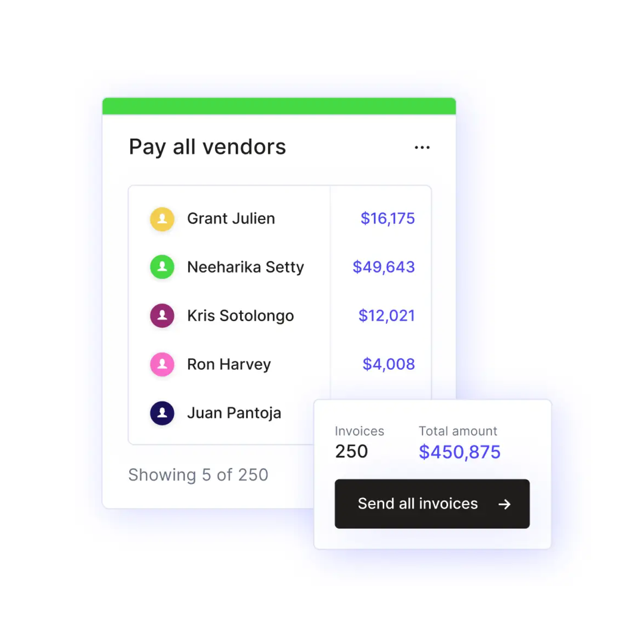The height and width of the screenshot is (644, 644).
Task: Click the $49,643 amount
Action: pos(384,267)
